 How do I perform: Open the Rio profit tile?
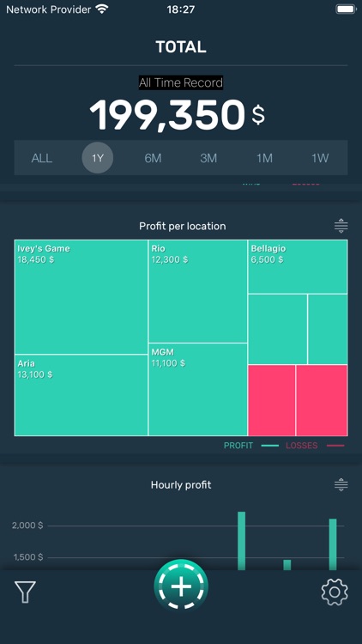[198, 291]
